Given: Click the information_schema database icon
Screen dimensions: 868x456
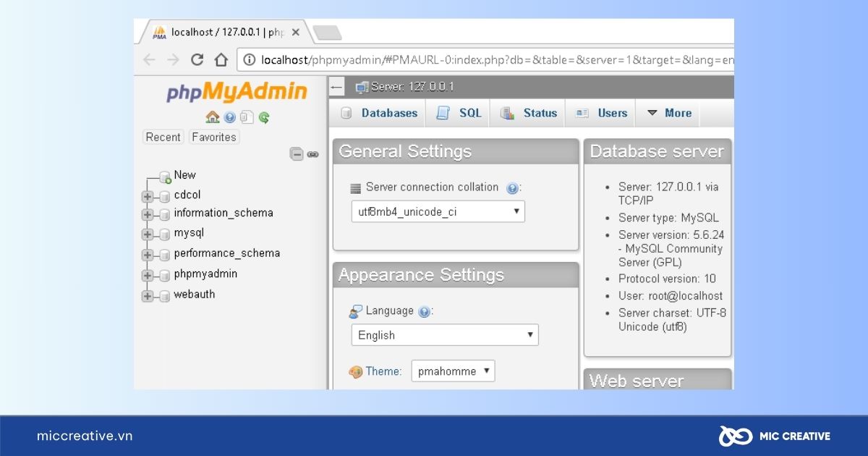Looking at the screenshot, I should click(x=164, y=214).
